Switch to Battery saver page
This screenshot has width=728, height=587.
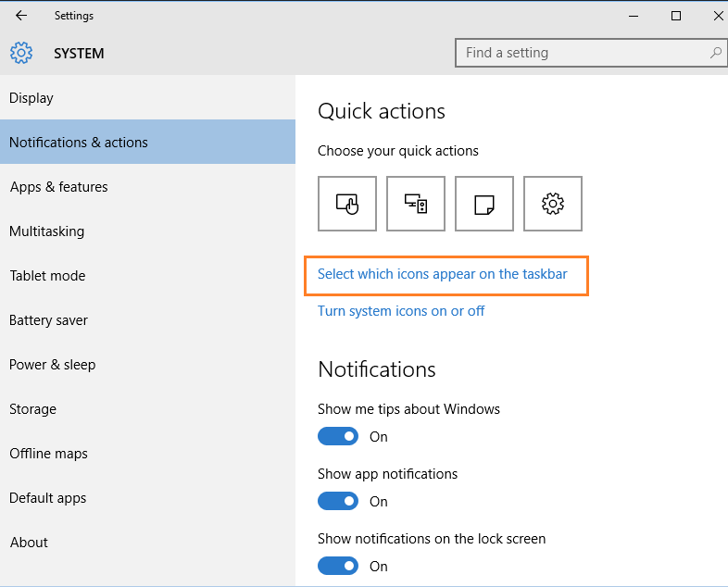pos(147,320)
